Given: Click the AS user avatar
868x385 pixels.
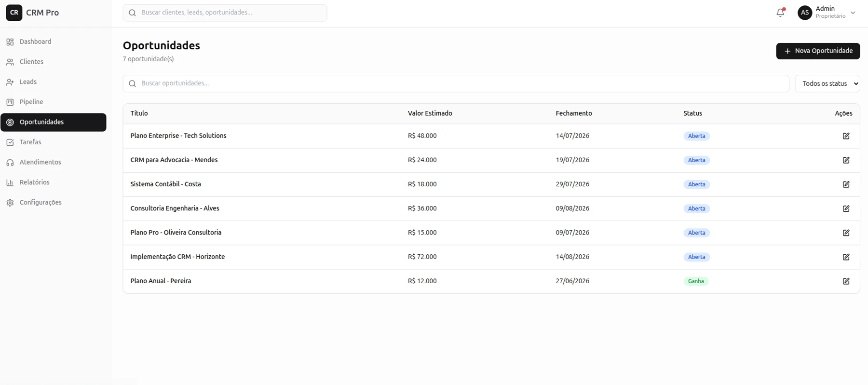Looking at the screenshot, I should [x=805, y=13].
